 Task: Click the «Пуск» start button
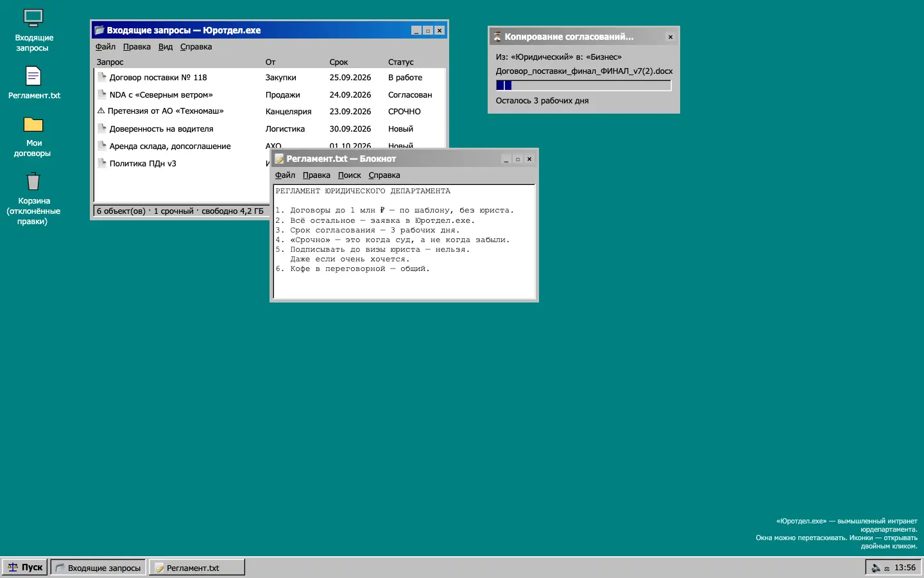coord(25,568)
